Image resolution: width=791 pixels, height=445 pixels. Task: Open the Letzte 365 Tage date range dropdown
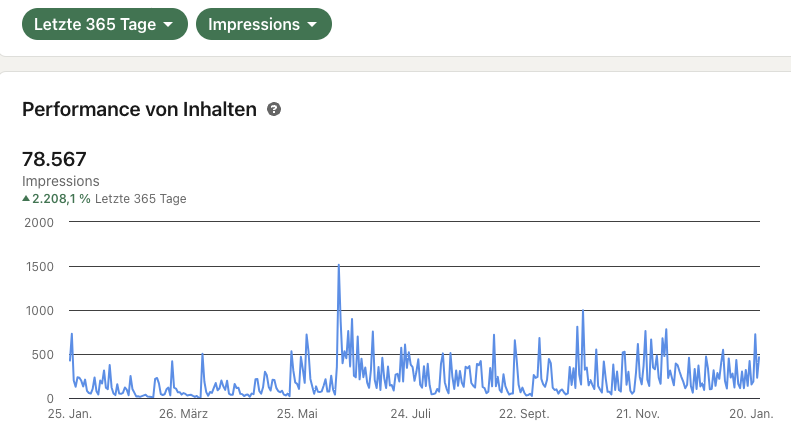point(104,24)
